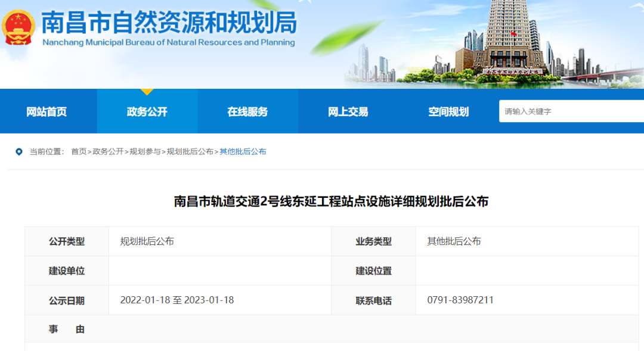Switch to the 空间规划 navigation tab
This screenshot has height=351, width=644.
pos(448,112)
